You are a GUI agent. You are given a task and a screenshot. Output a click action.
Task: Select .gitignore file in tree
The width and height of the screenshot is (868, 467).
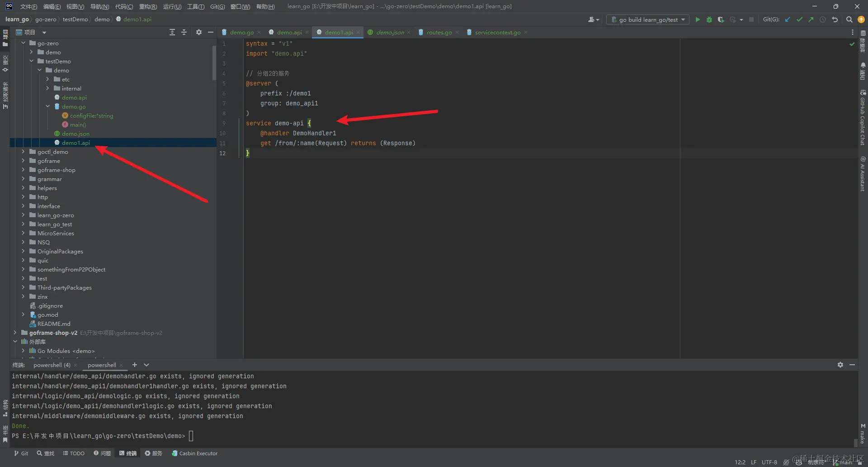point(50,305)
